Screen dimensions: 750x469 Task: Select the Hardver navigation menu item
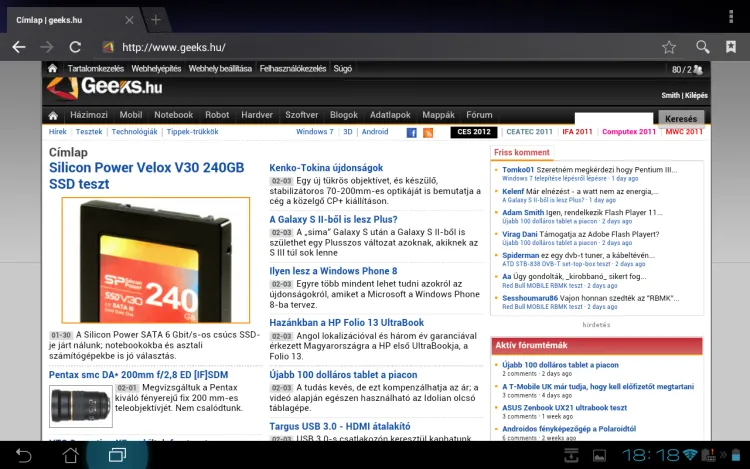tap(257, 115)
